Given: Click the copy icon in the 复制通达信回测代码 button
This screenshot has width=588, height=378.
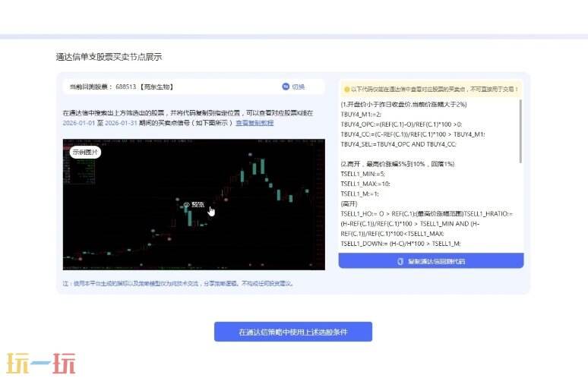Looking at the screenshot, I should point(400,261).
